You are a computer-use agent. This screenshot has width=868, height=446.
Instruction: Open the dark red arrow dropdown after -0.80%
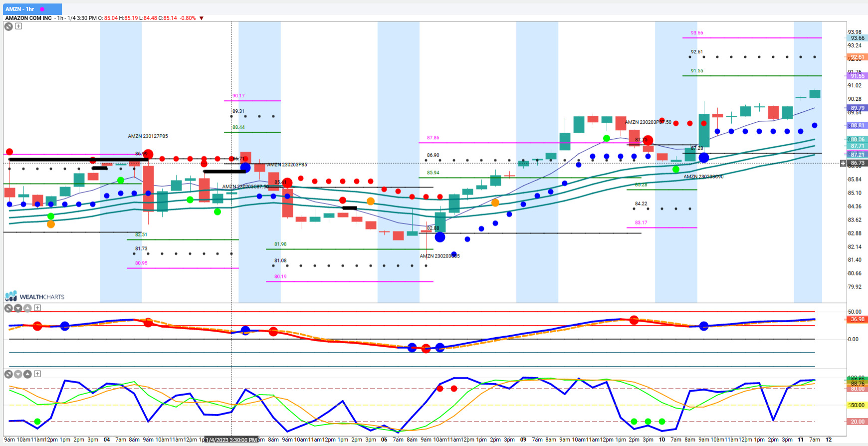[202, 18]
